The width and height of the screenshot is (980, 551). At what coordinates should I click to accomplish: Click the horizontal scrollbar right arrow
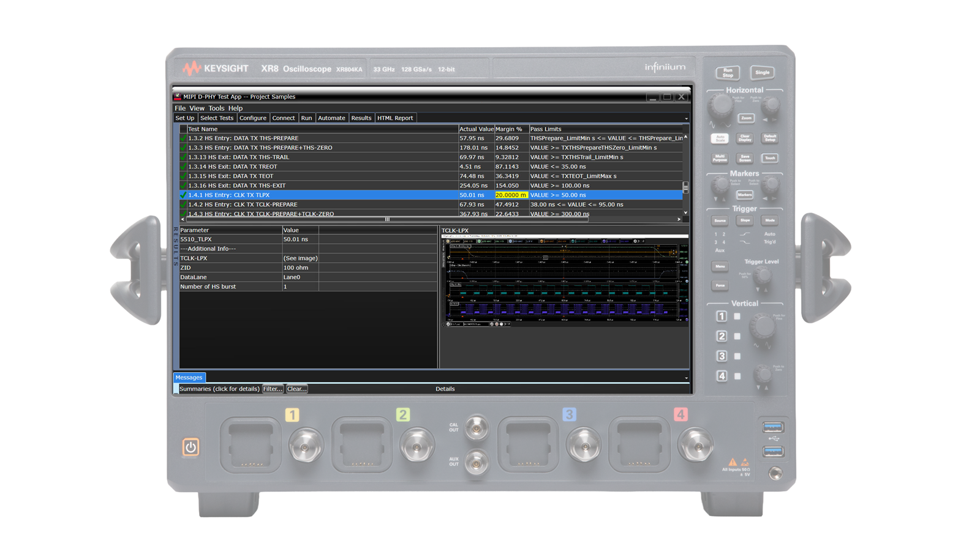[x=679, y=219]
